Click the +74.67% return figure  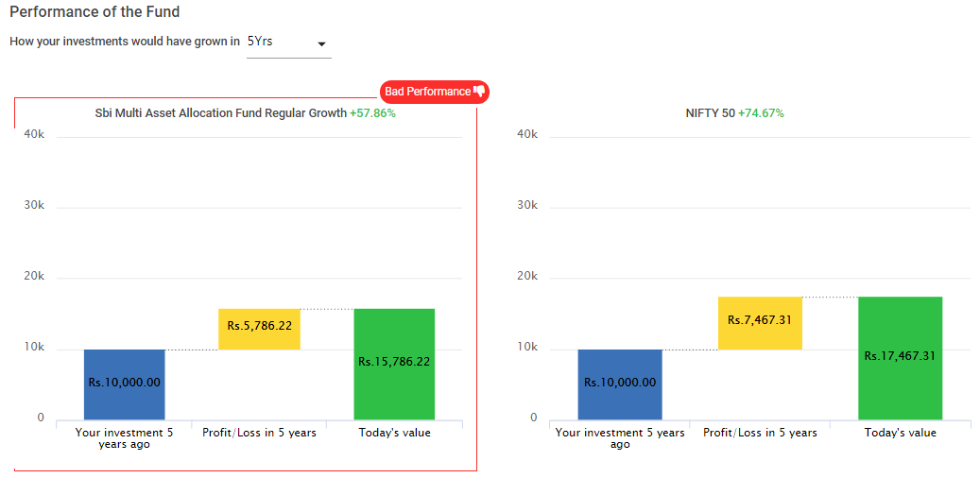point(761,113)
